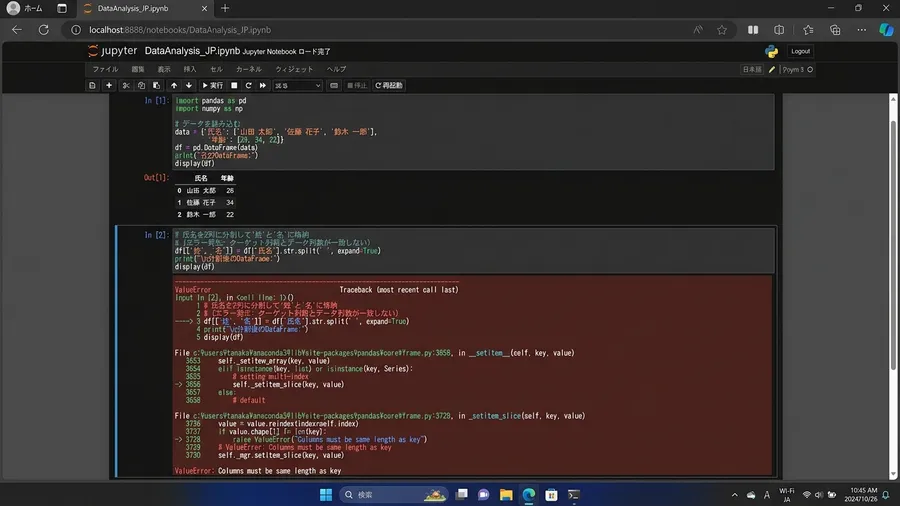Open the ファイル menu
The width and height of the screenshot is (900, 506).
point(106,69)
